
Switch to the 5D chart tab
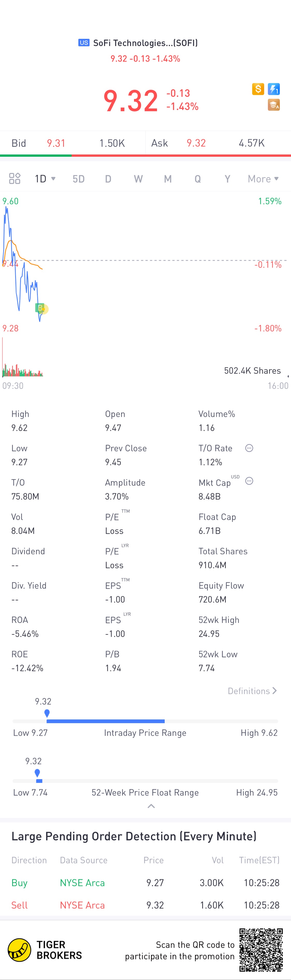[78, 179]
